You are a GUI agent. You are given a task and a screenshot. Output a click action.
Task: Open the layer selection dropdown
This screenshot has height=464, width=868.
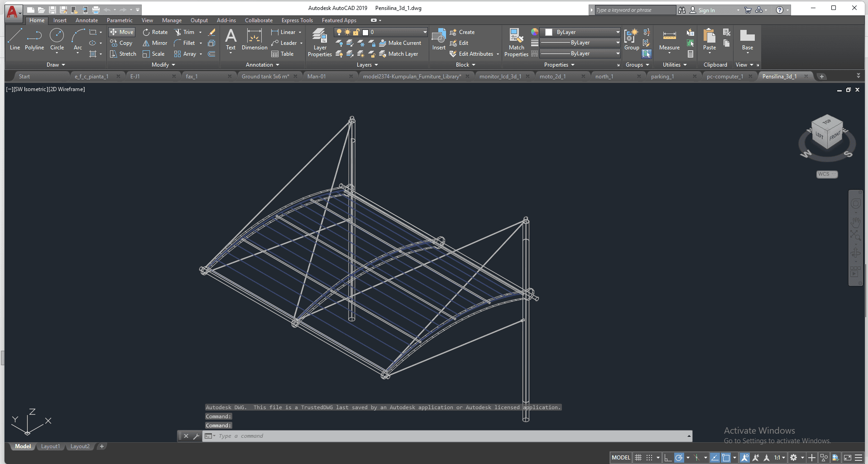(425, 32)
